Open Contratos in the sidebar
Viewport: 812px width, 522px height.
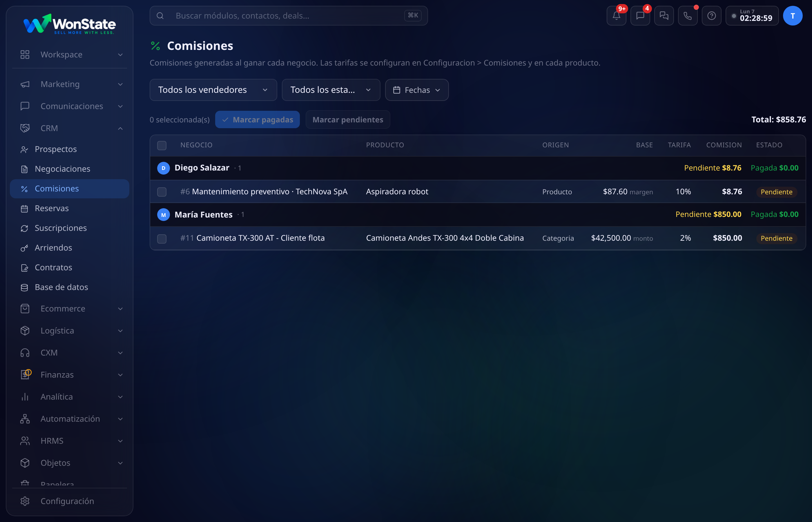click(x=70, y=267)
